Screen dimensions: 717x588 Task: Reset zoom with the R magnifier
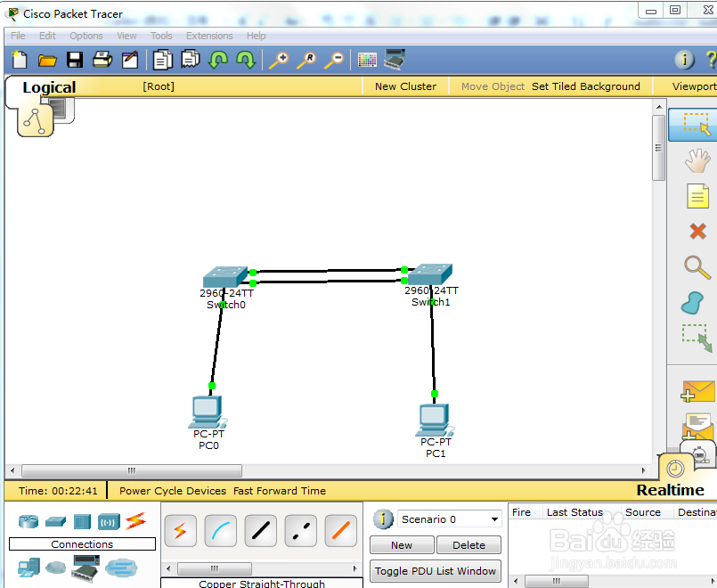pos(306,60)
